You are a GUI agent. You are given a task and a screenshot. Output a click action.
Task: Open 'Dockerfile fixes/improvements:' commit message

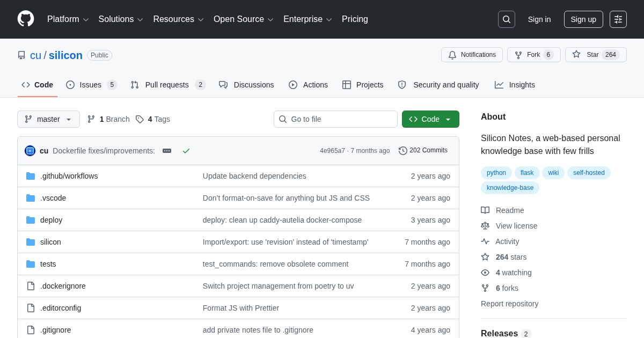[104, 151]
